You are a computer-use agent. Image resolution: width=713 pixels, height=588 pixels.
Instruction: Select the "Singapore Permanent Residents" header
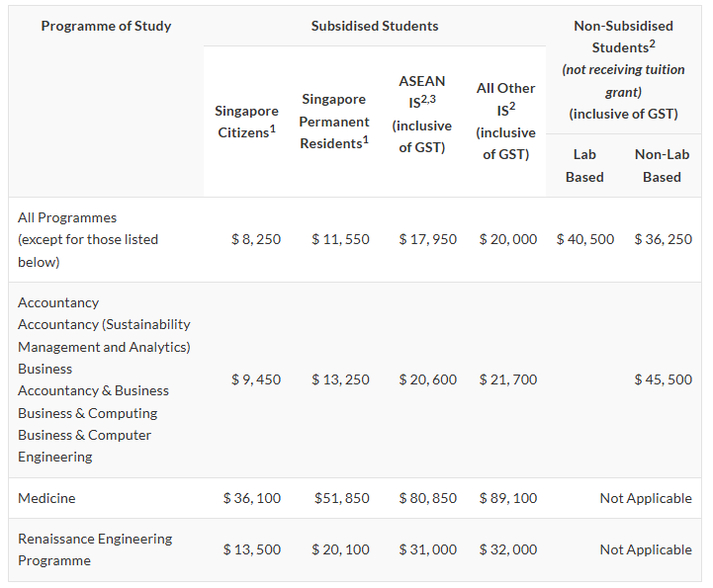(334, 122)
